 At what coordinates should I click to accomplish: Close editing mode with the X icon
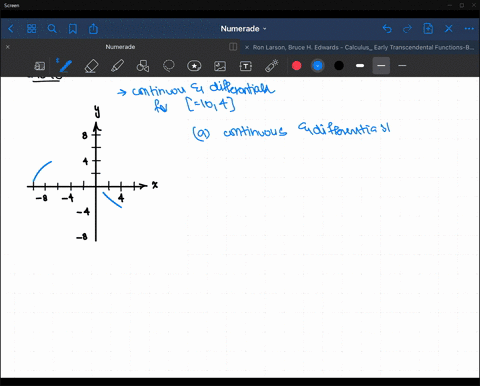[x=449, y=29]
